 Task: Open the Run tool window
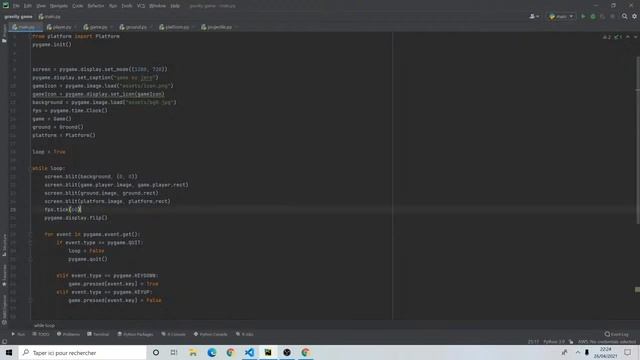tap(18, 334)
